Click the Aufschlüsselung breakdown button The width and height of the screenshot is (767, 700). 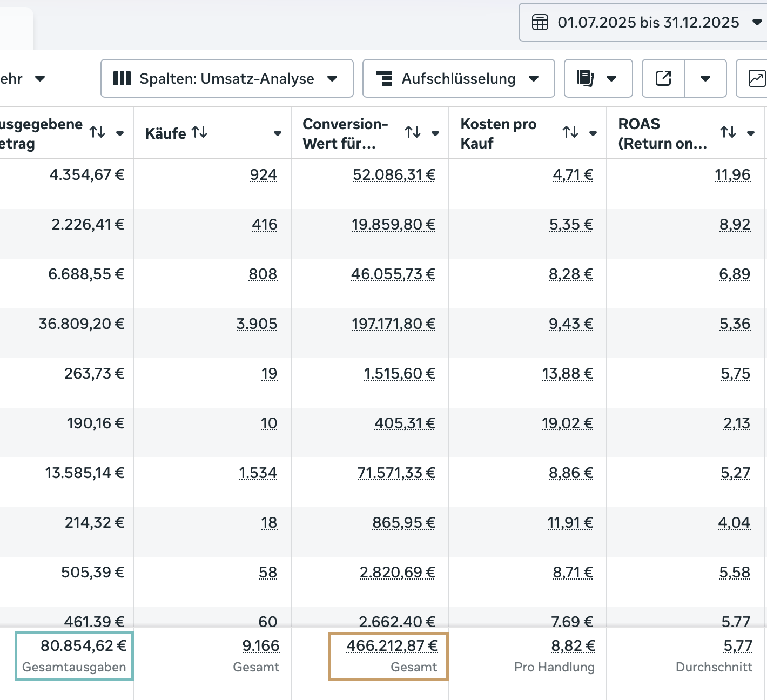tap(459, 79)
